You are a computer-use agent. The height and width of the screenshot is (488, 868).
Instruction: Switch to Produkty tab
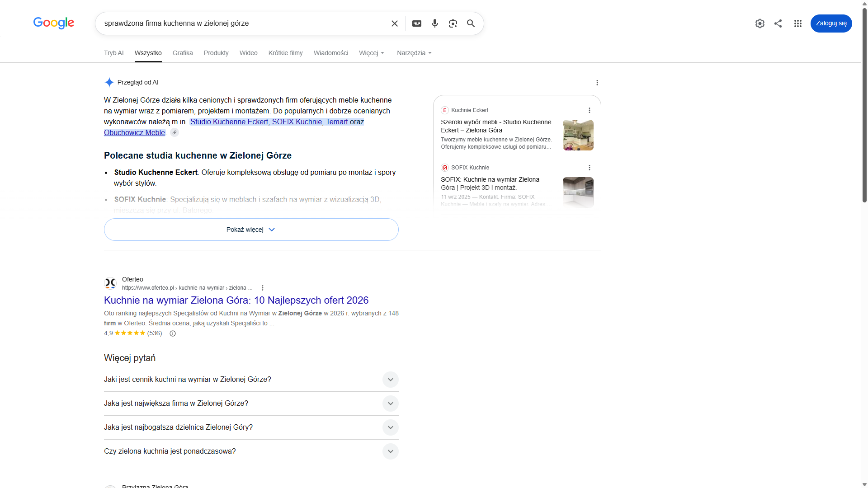point(216,53)
